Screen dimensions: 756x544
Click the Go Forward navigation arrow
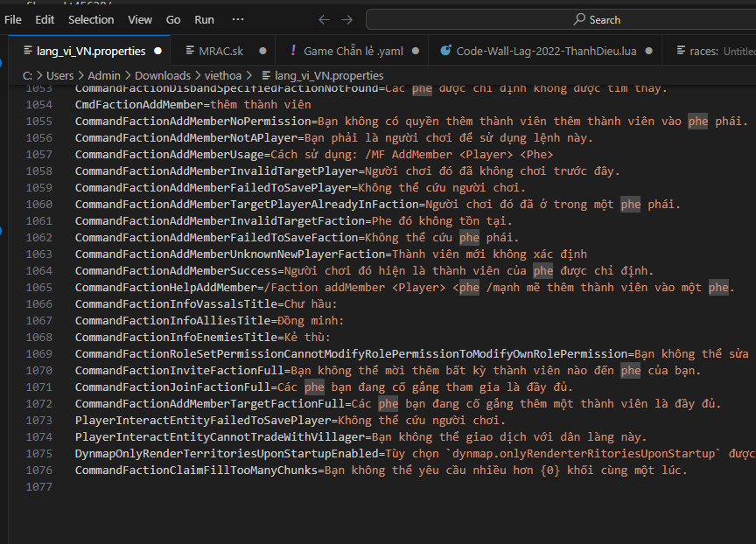pos(347,19)
